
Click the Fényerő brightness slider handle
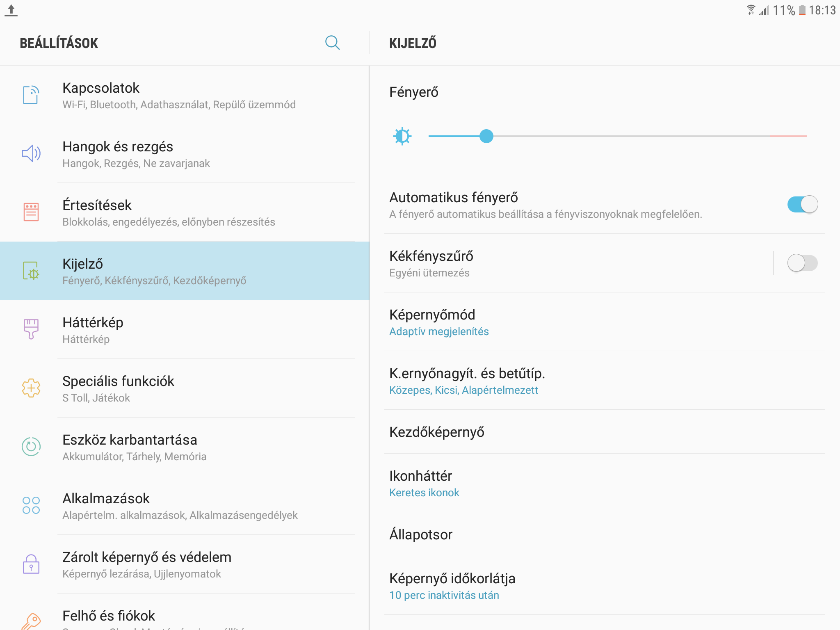(486, 136)
